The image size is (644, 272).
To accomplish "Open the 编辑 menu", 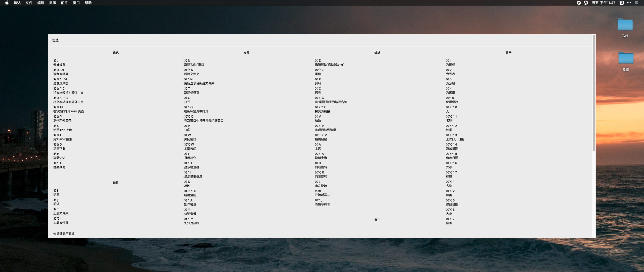I will 41,3.
